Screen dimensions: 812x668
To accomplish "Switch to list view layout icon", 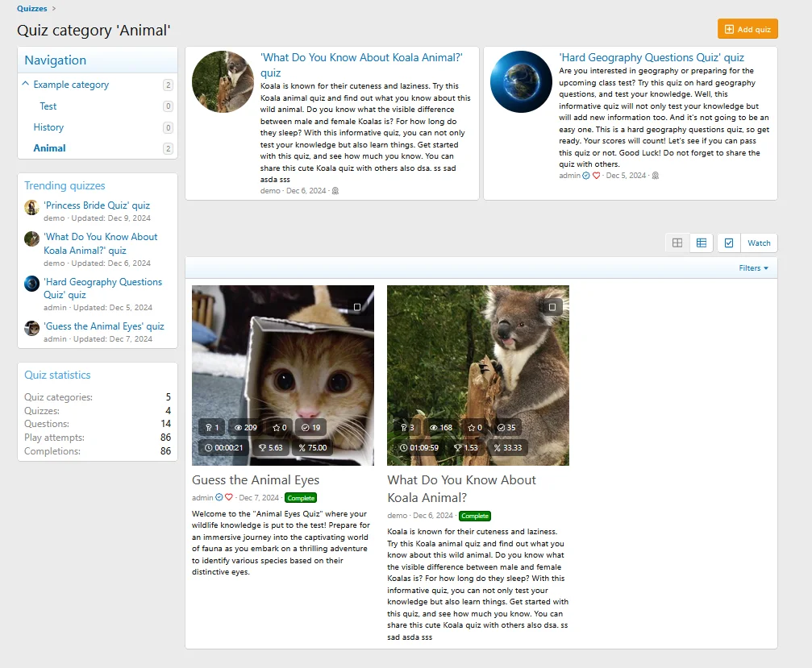I will 702,243.
